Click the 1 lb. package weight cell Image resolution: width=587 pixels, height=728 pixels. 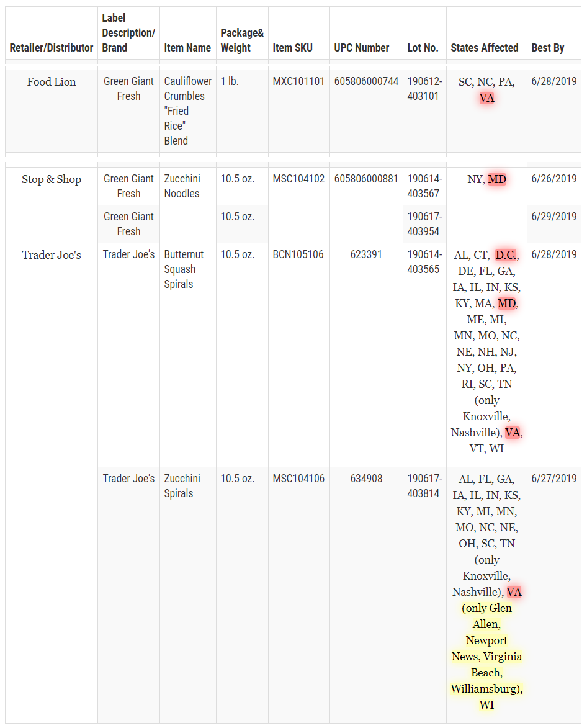pyautogui.click(x=230, y=81)
